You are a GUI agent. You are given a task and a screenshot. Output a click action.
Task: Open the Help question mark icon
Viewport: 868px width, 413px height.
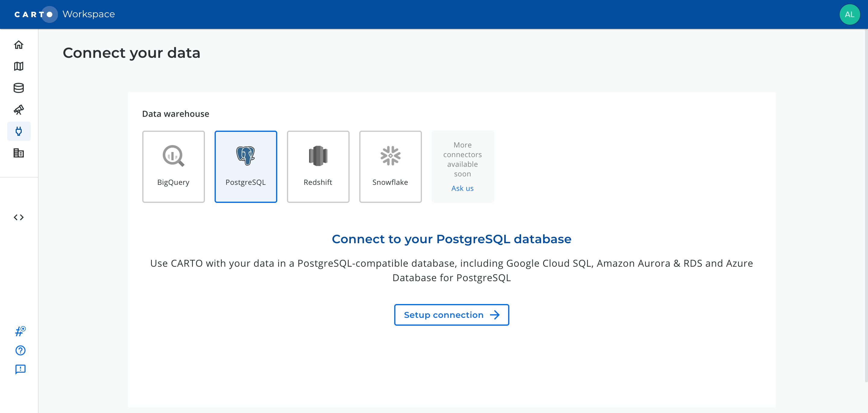[x=20, y=350]
